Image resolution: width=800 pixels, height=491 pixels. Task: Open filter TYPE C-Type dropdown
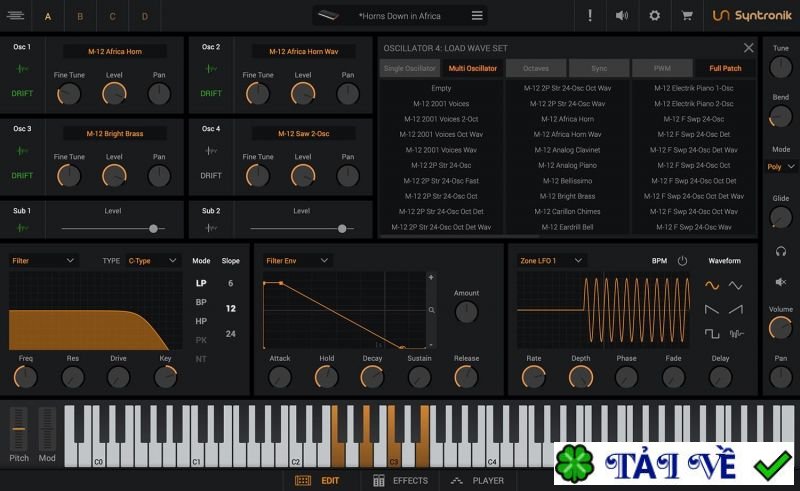(x=152, y=261)
